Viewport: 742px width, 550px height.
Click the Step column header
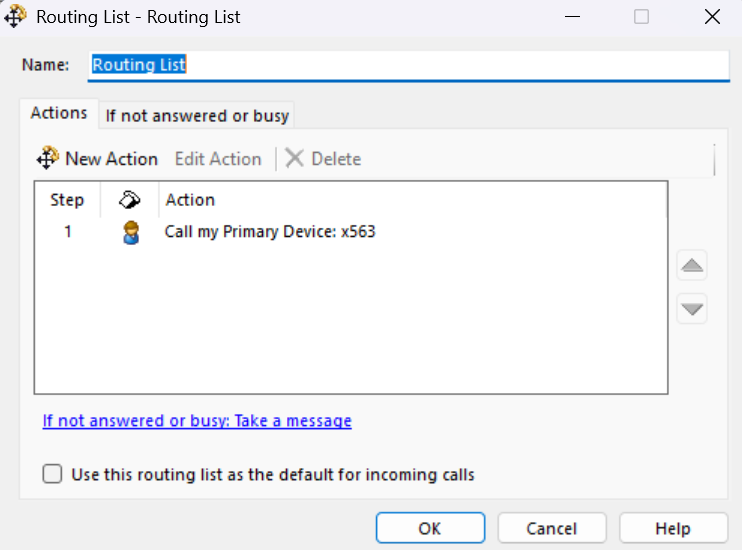click(67, 200)
